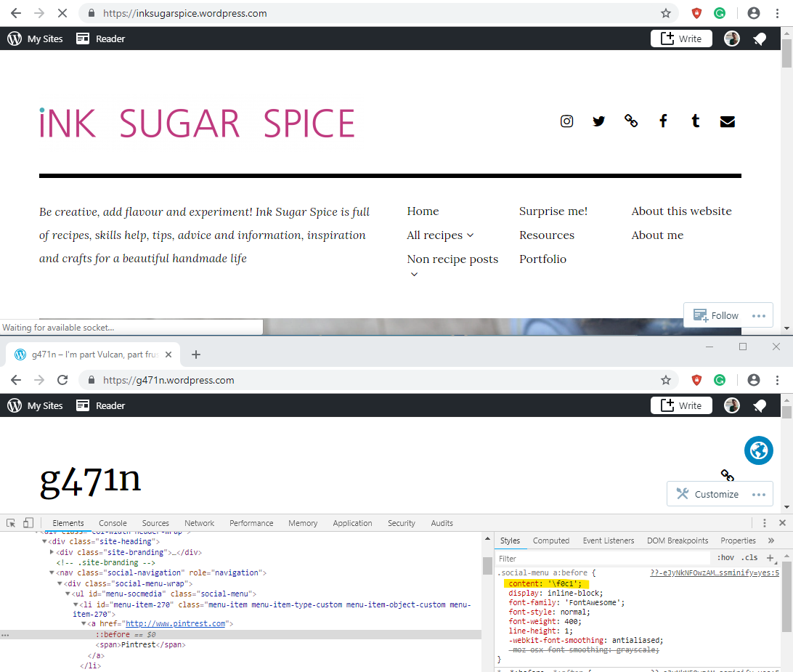Open the red shield extension in top window
Viewport: 793px width, 672px height.
point(696,13)
